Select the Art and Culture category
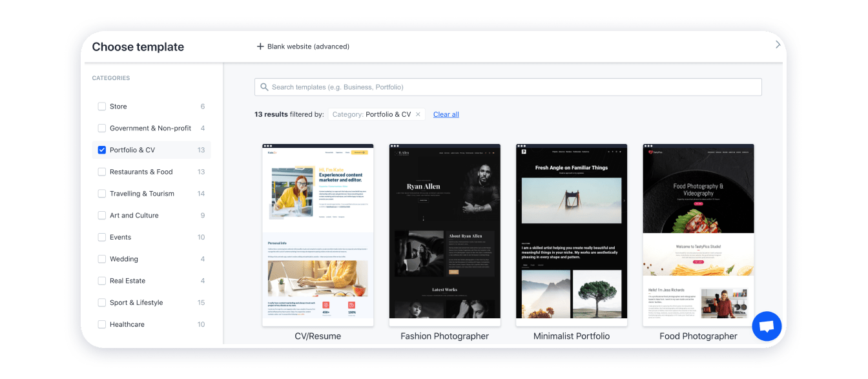The image size is (868, 379). [101, 215]
